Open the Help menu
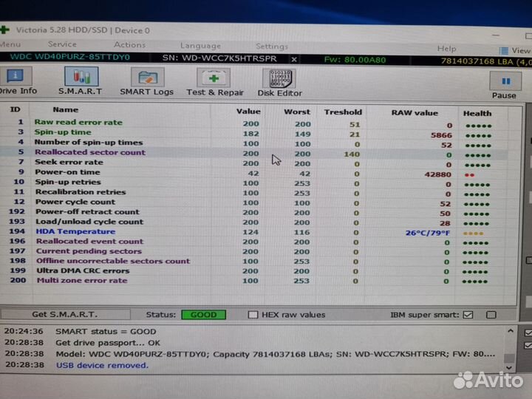This screenshot has width=532, height=399. (x=446, y=49)
